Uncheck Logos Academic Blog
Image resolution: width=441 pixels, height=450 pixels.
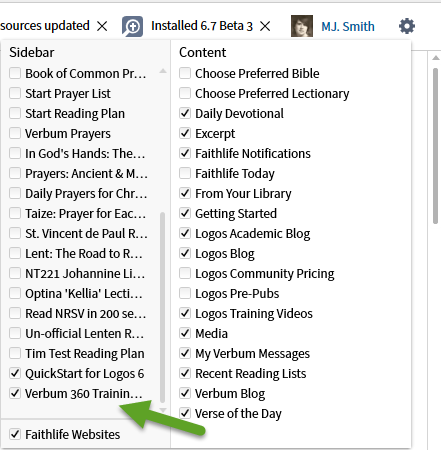coord(185,233)
